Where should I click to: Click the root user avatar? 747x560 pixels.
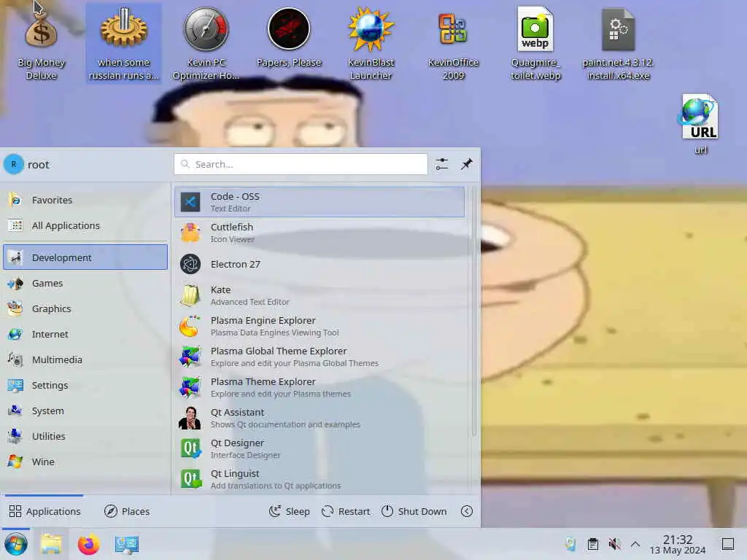click(x=14, y=165)
